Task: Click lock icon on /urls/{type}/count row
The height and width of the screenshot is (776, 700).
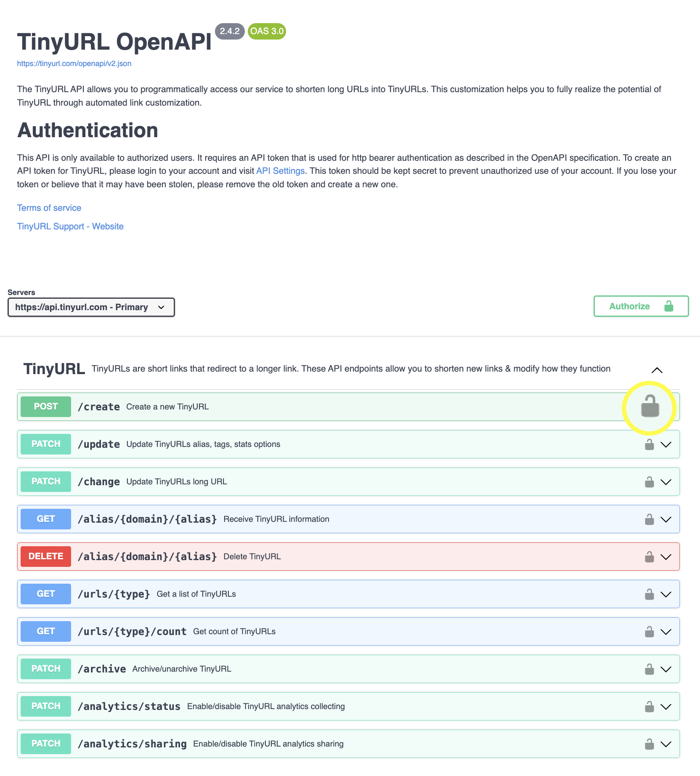Action: click(650, 632)
